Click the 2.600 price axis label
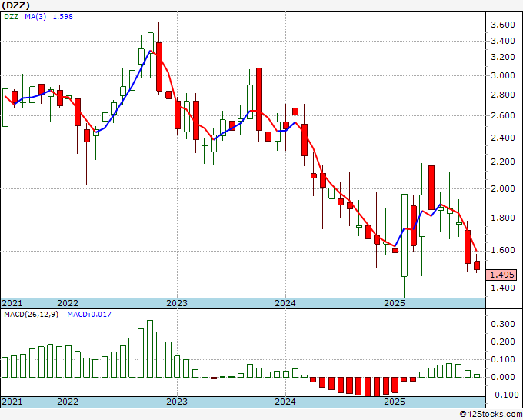523x420 pixels. point(503,115)
